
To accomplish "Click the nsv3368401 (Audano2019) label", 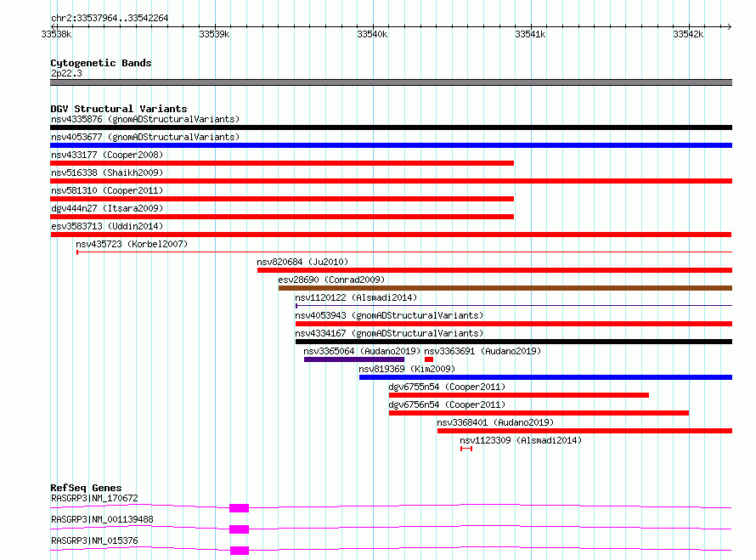I will coord(495,422).
